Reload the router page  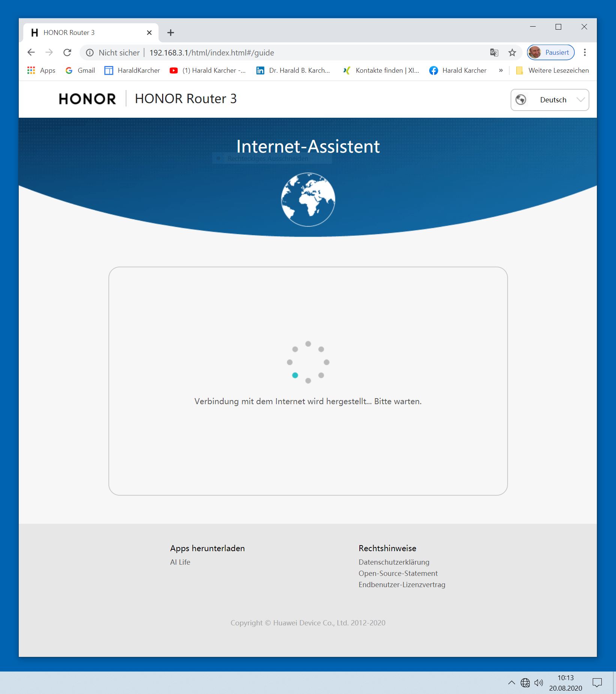pyautogui.click(x=67, y=52)
